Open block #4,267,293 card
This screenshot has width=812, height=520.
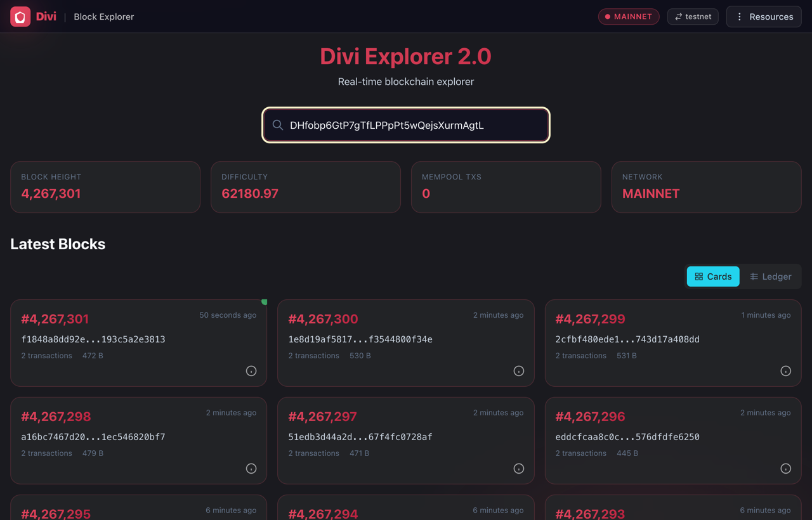pos(673,507)
